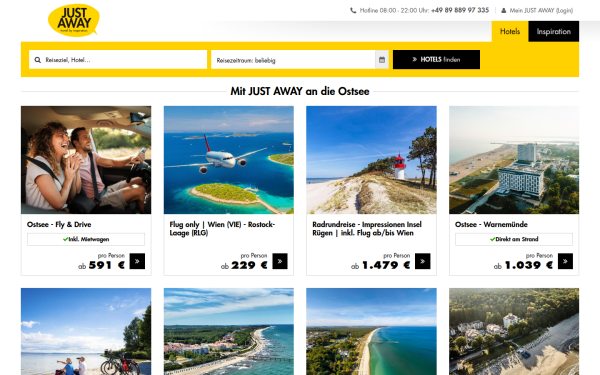
Task: Click the hotline phone icon
Action: [353, 10]
